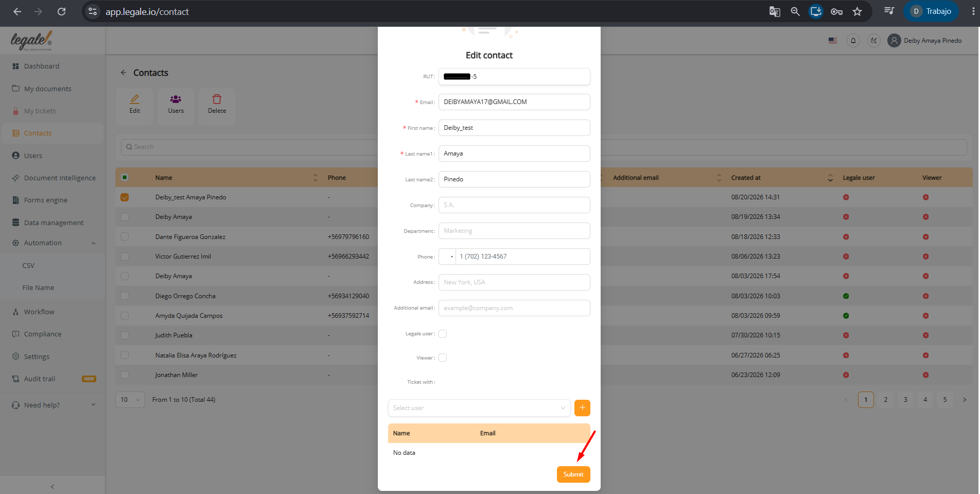Open the Users group icon
Screen dimensions: 980x494
pyautogui.click(x=176, y=99)
